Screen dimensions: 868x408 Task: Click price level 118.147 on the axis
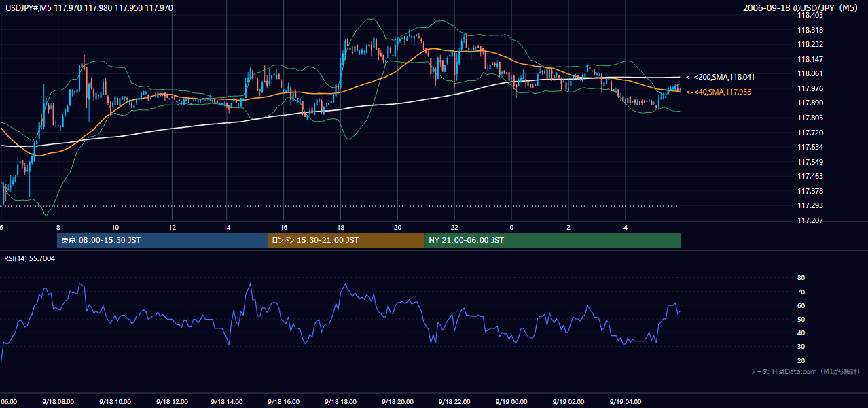[810, 59]
